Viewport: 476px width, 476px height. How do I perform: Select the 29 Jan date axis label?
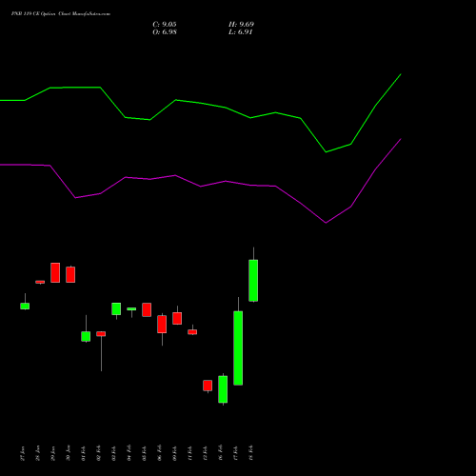coord(53,453)
